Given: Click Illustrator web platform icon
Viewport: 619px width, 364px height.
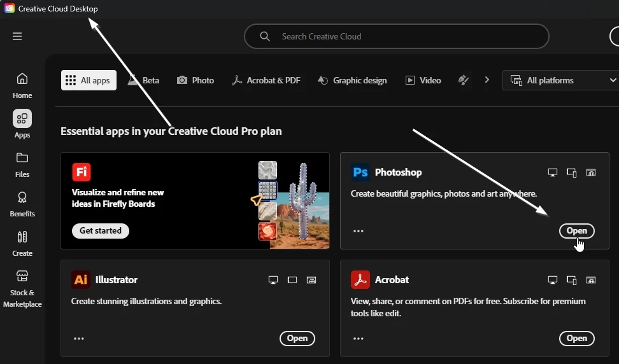Looking at the screenshot, I should (x=311, y=280).
